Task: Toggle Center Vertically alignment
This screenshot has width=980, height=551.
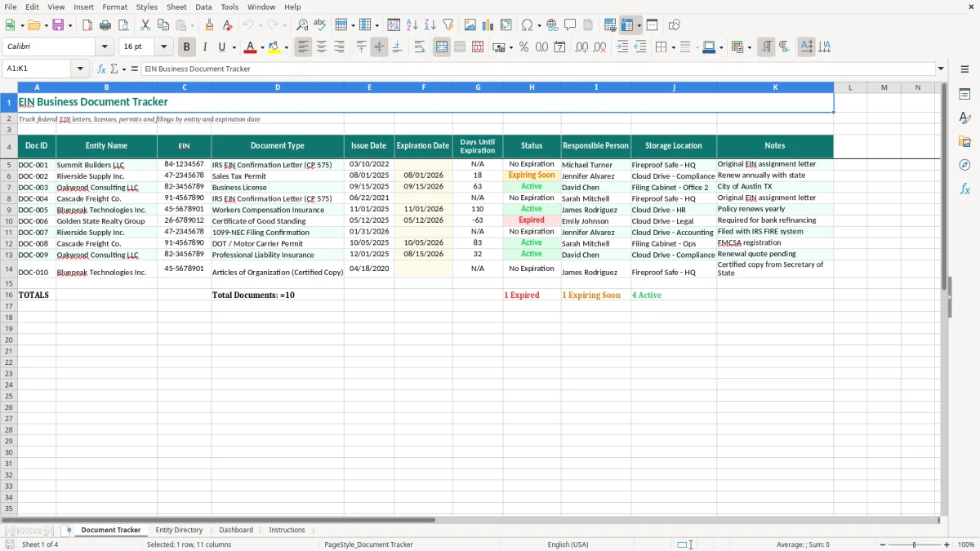Action: (x=379, y=47)
